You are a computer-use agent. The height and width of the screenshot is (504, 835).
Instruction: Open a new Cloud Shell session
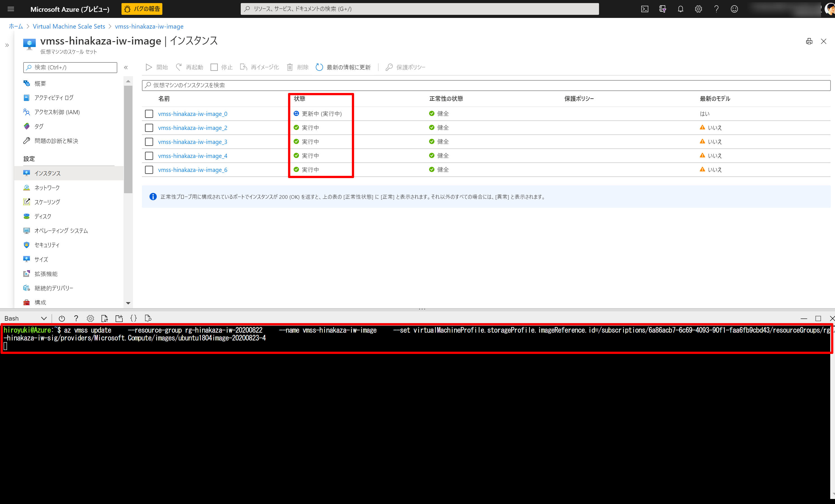coord(119,318)
